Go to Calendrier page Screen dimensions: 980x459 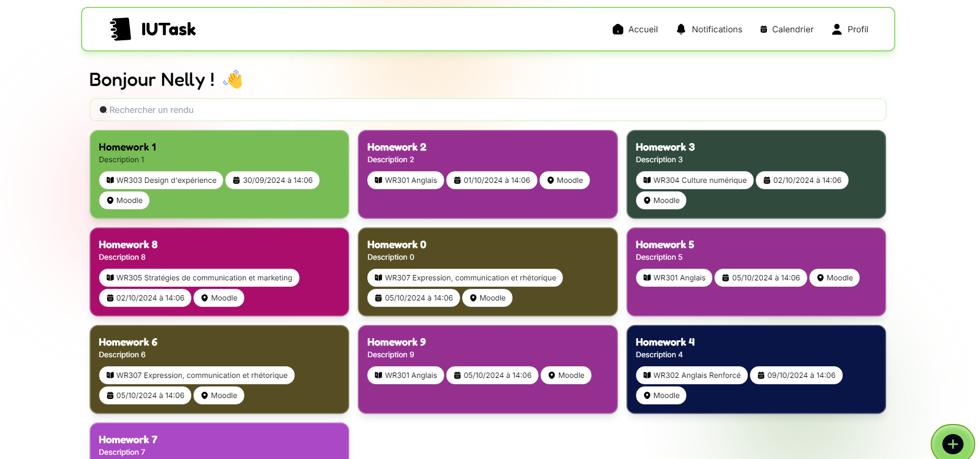pyautogui.click(x=792, y=29)
